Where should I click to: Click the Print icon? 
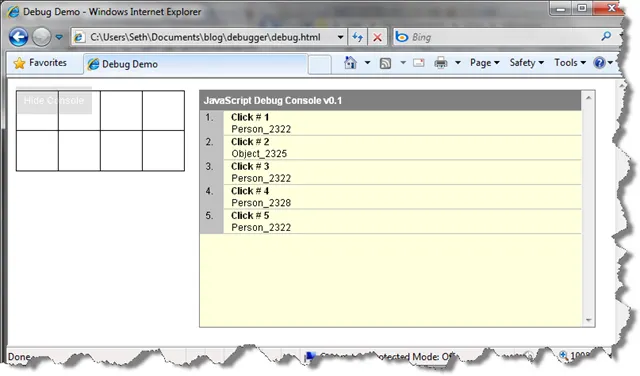pos(441,63)
